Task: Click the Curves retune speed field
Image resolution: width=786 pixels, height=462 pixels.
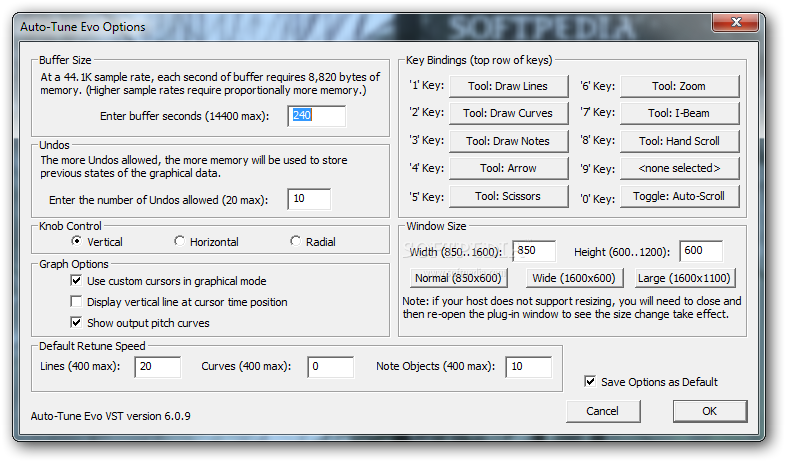Action: 331,367
